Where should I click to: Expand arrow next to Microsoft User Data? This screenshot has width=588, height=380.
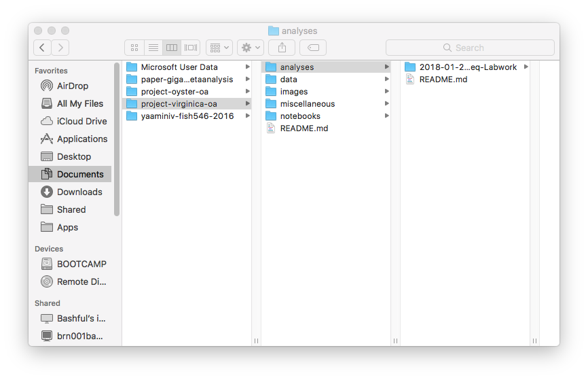point(248,67)
